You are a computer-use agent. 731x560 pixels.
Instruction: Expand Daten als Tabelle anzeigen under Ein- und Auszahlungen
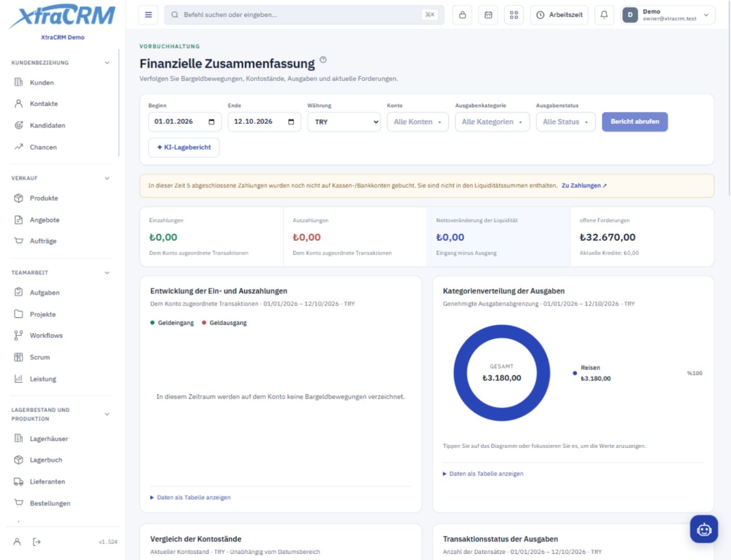click(190, 497)
